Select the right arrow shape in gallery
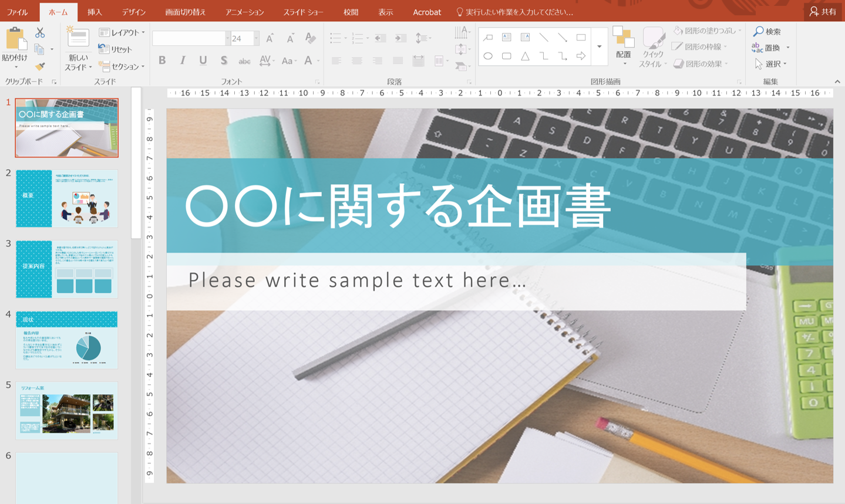Viewport: 845px width, 504px height. [581, 56]
